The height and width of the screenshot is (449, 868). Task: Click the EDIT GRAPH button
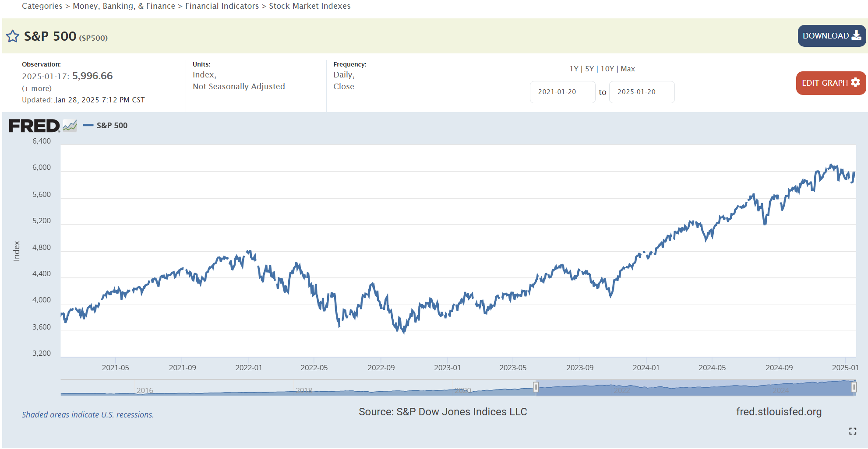click(x=831, y=83)
